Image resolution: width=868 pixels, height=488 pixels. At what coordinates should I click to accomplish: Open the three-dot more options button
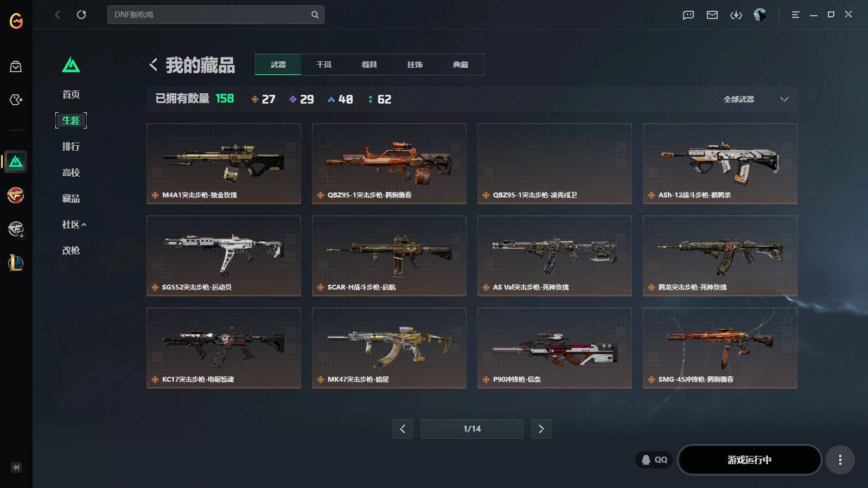[840, 460]
